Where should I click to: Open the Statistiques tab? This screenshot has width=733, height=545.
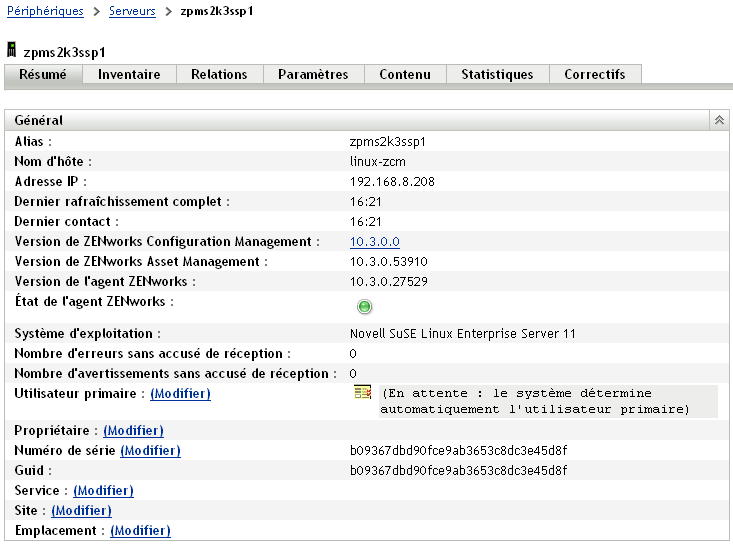click(x=497, y=75)
